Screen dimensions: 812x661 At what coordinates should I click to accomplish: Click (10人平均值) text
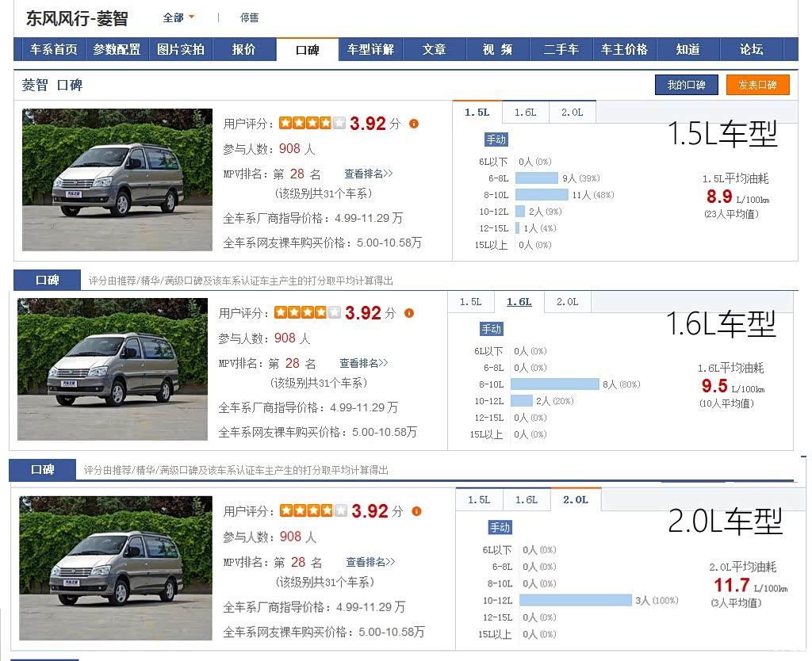click(726, 403)
